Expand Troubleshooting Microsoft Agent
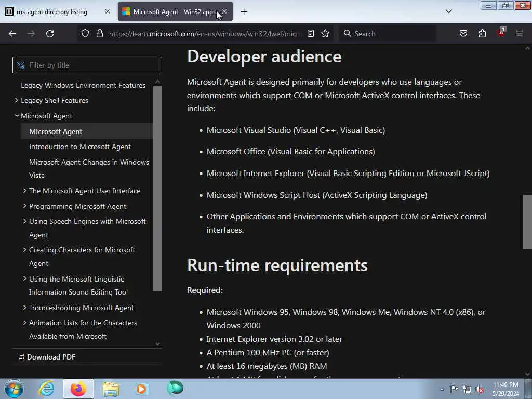This screenshot has width=532, height=399. [24, 308]
